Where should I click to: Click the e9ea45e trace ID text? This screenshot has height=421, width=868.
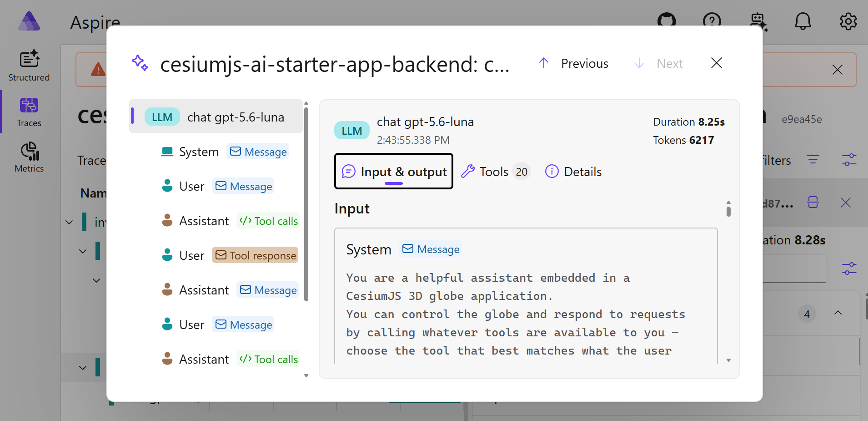802,119
